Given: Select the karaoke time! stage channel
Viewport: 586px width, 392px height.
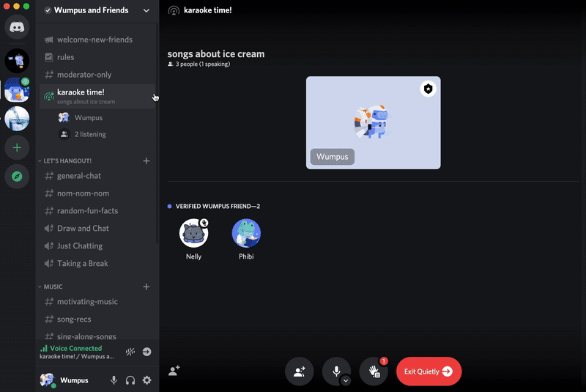Looking at the screenshot, I should click(97, 97).
